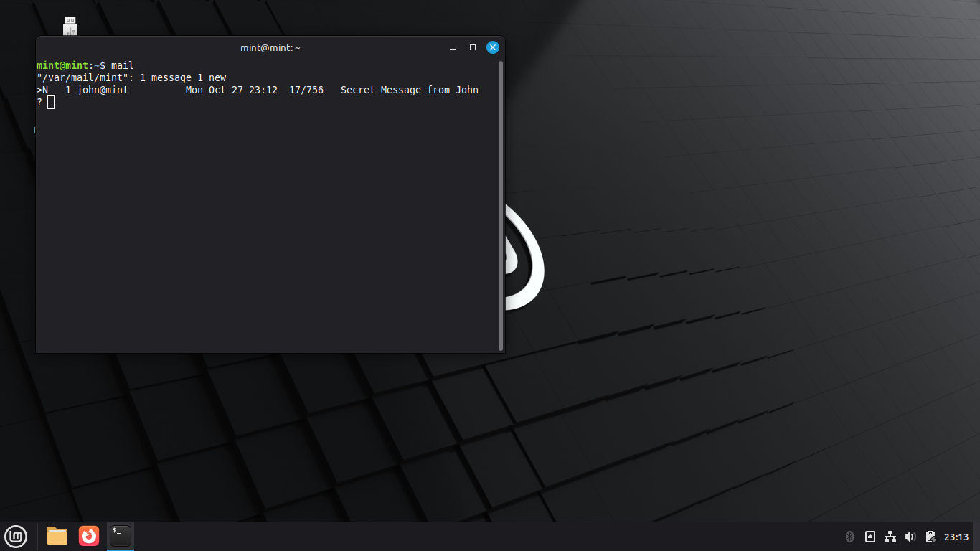
Task: Open the wired network connection icon
Action: click(x=890, y=537)
